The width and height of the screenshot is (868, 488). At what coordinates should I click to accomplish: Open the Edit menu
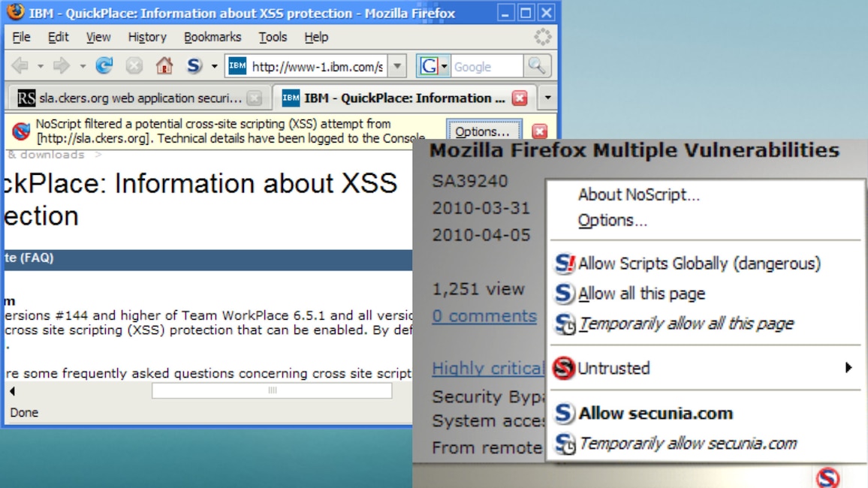[58, 37]
